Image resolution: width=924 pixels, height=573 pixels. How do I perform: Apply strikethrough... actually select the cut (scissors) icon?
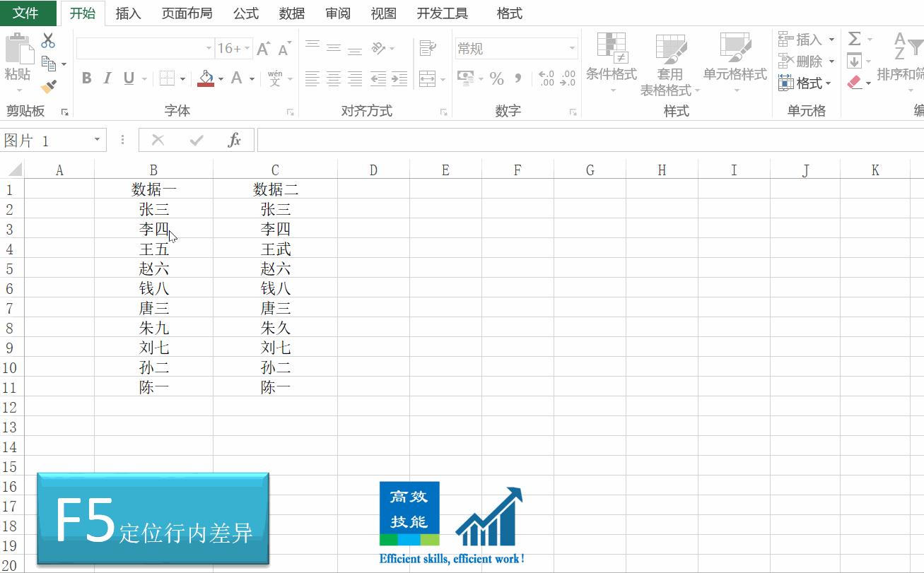click(47, 40)
